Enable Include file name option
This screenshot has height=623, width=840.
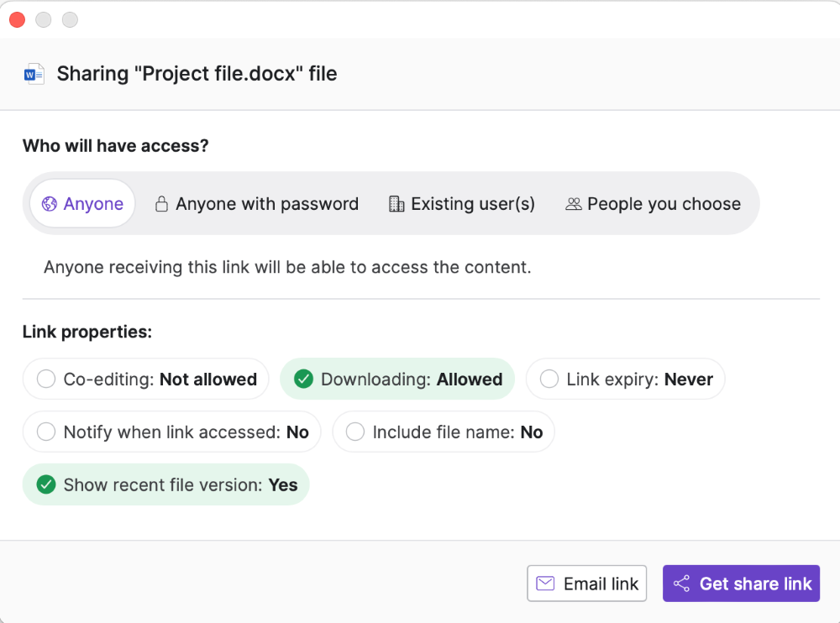click(444, 432)
